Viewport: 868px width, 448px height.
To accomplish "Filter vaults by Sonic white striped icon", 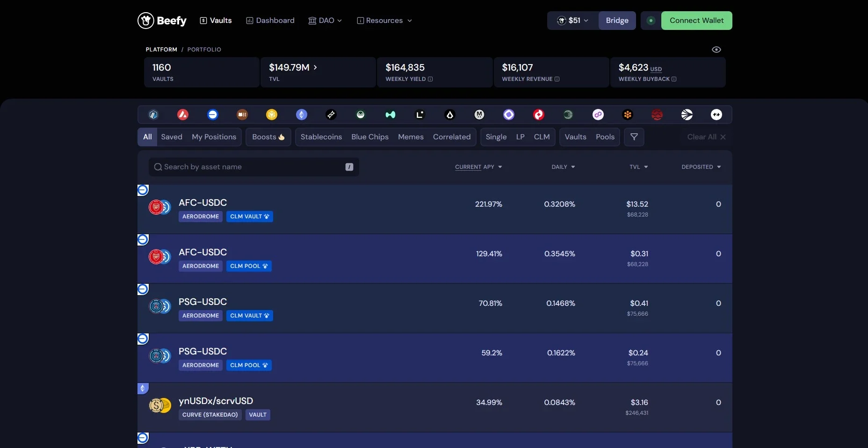I will [687, 115].
